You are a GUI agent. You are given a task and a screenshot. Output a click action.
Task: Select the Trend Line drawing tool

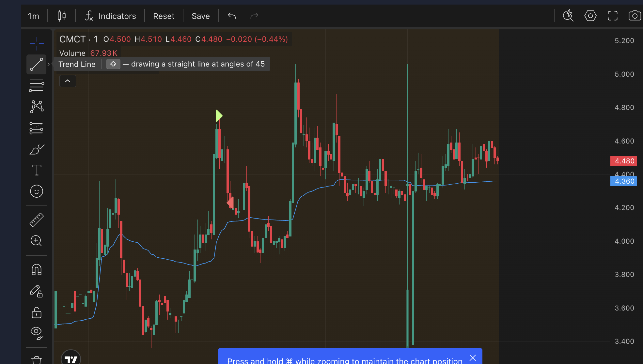37,64
